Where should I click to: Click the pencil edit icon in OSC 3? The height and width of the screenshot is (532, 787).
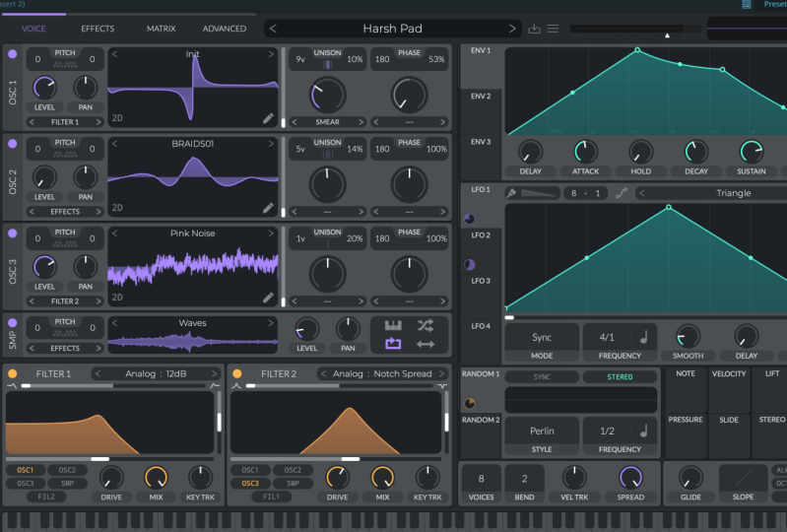[x=268, y=298]
